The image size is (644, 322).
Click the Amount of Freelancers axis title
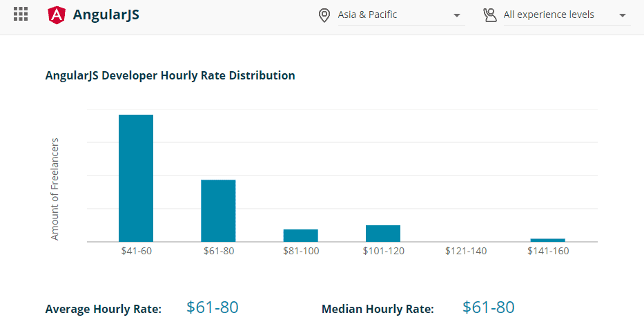55,189
